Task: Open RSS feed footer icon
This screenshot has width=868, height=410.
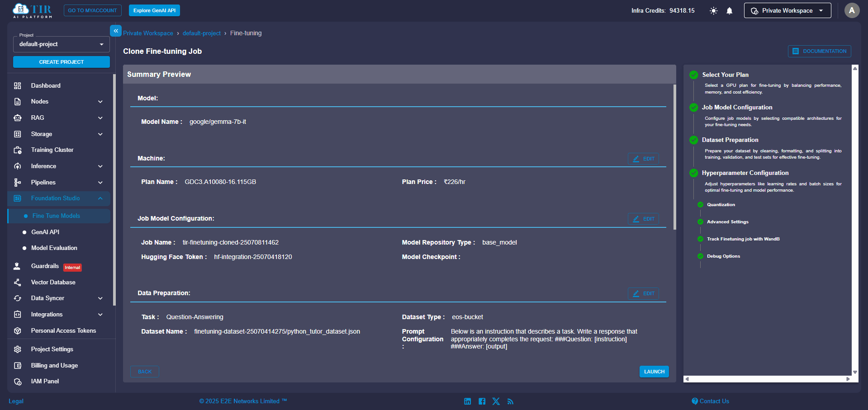Action: click(x=510, y=401)
